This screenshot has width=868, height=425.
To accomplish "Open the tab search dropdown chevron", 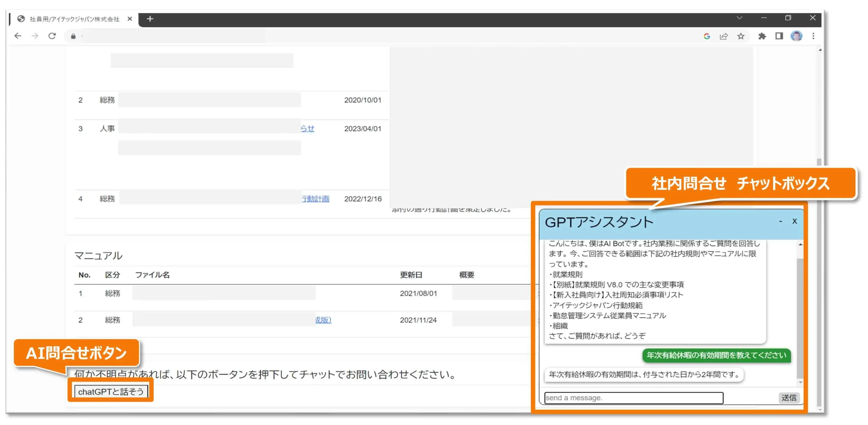I will click(739, 18).
